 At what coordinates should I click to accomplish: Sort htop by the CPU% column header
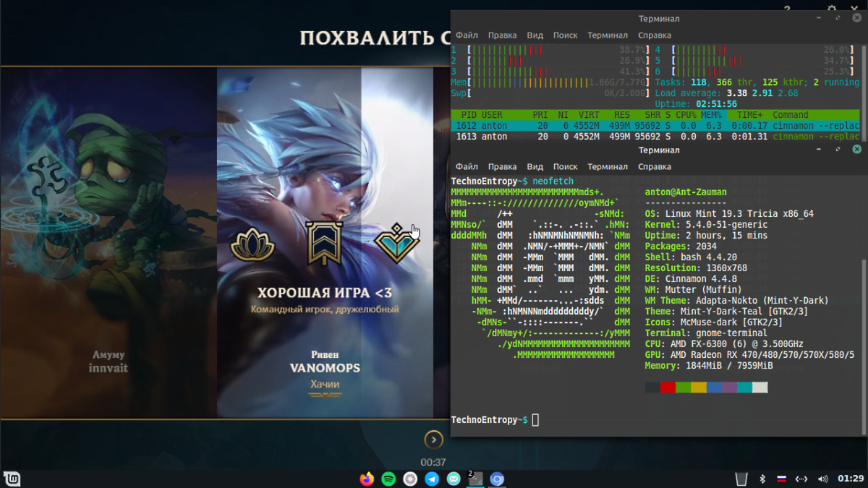686,115
